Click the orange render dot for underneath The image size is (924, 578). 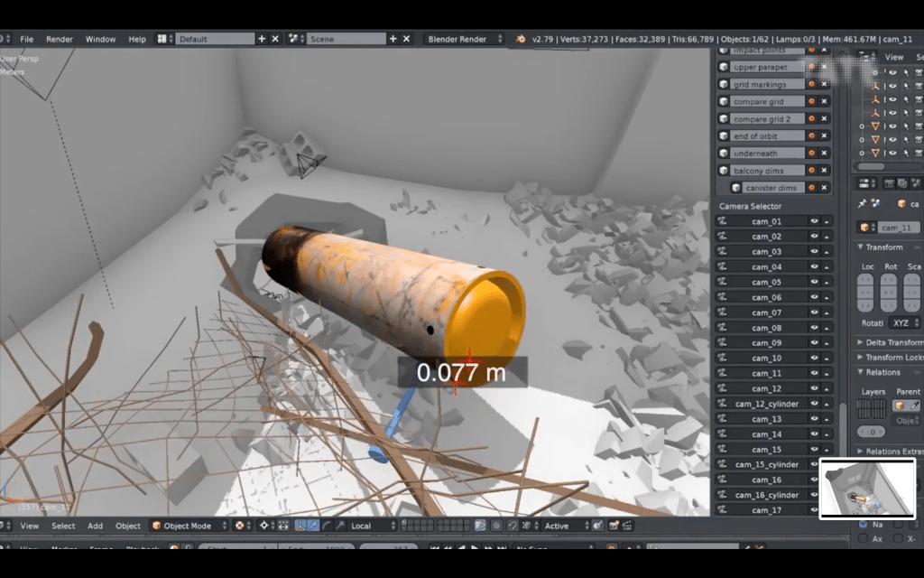tap(812, 154)
